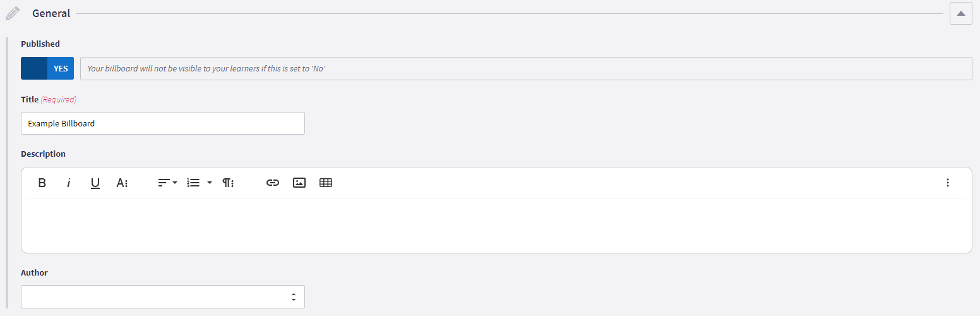Viewport: 980px width, 316px height.
Task: Open the ordered list style dropdown arrow
Action: point(210,183)
